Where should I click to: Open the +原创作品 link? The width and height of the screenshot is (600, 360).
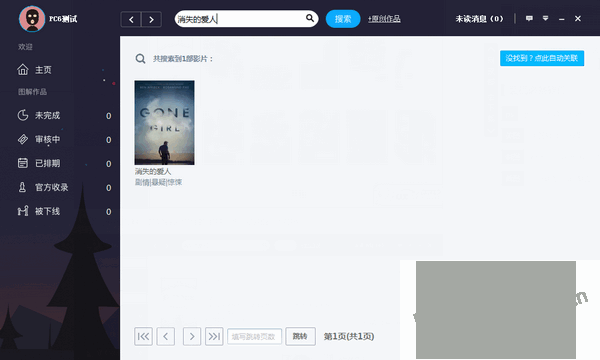384,19
